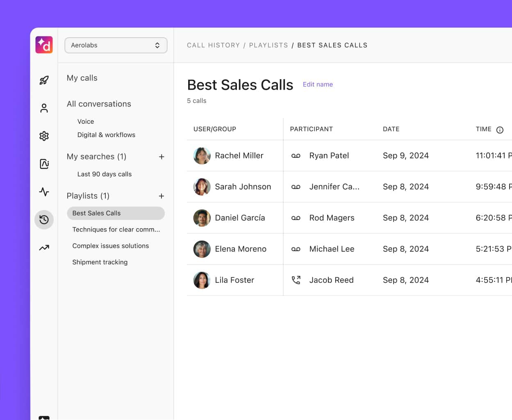Viewport: 512px width, 420px height.
Task: Open the contacts person icon
Action: [x=44, y=108]
